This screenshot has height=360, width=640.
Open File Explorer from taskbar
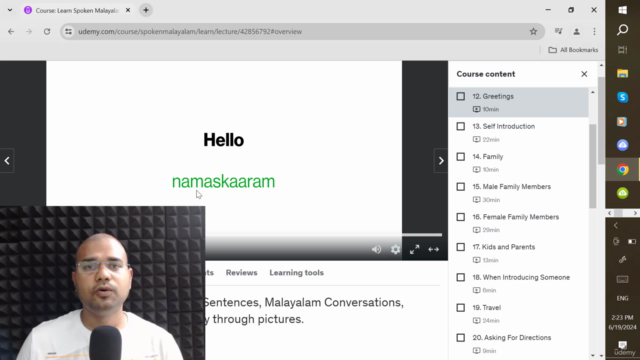click(622, 73)
